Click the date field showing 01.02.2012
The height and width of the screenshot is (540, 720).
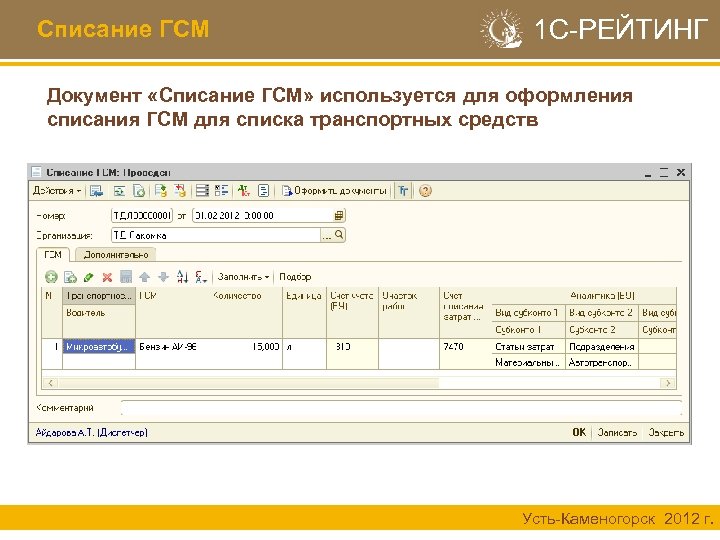[263, 215]
